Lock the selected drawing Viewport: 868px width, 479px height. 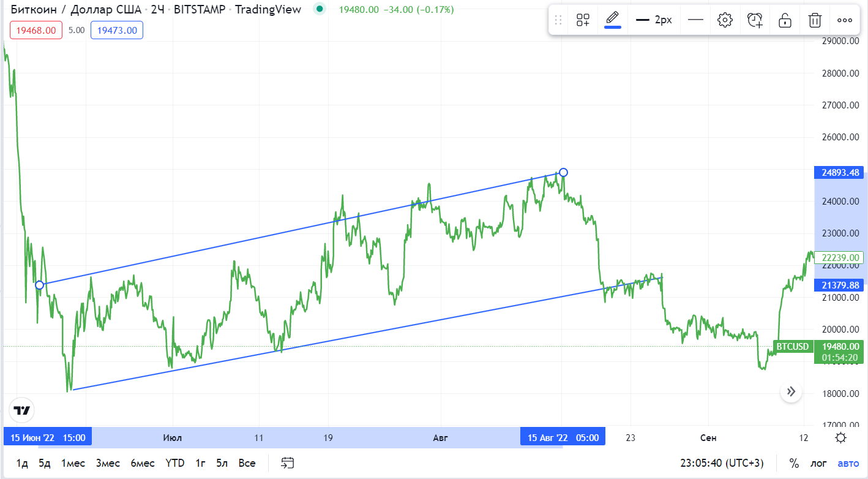tap(785, 20)
